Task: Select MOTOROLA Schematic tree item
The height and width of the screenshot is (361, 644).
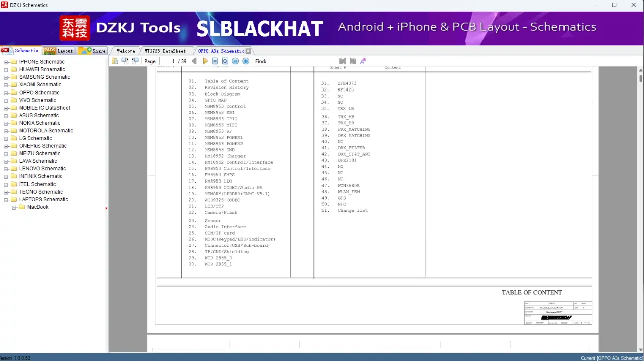Action: pyautogui.click(x=46, y=130)
